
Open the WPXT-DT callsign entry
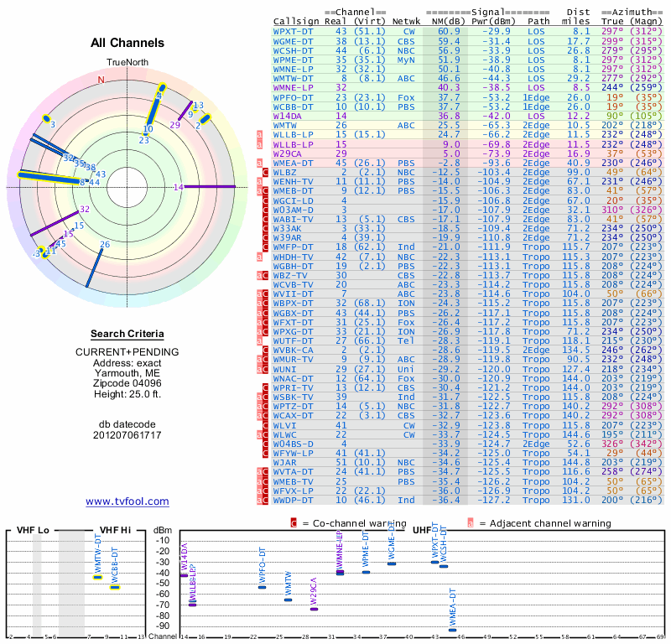coord(293,32)
